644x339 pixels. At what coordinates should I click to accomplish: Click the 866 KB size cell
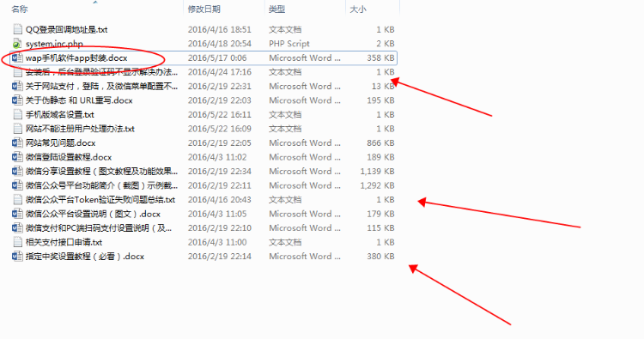(x=380, y=142)
